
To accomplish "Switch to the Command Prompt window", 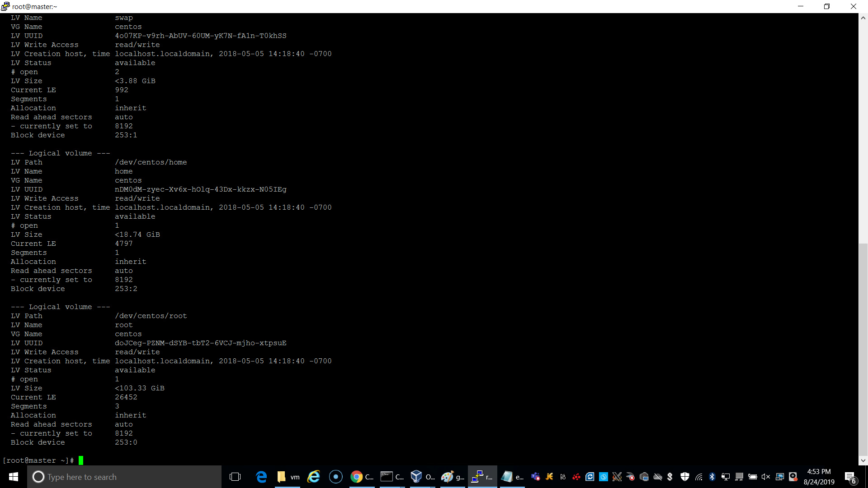I will pos(392,477).
